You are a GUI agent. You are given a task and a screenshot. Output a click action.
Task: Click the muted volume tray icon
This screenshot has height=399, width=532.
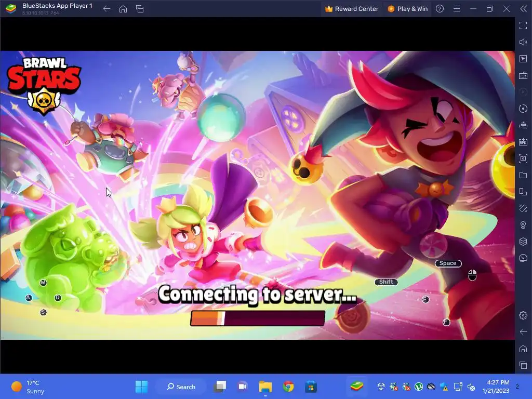[471, 387]
